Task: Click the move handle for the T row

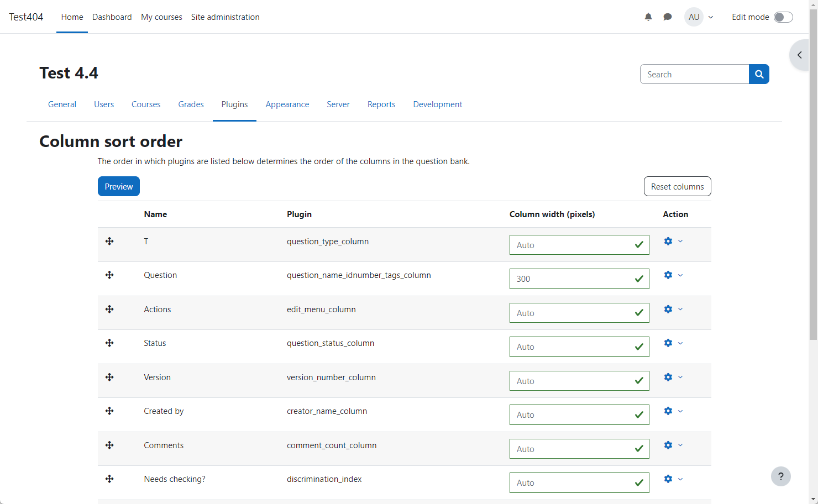Action: coord(109,241)
